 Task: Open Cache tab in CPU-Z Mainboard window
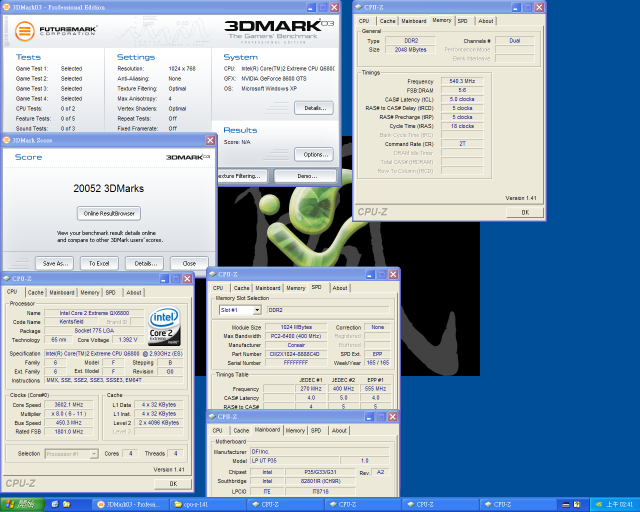(x=241, y=430)
